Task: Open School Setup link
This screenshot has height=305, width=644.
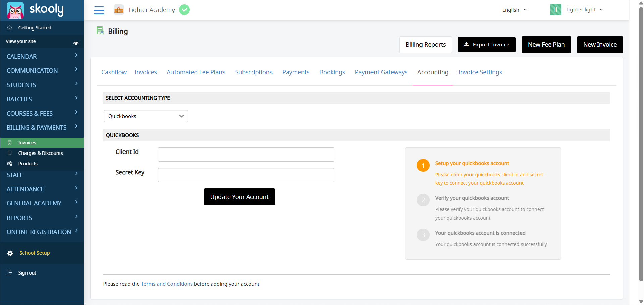Action: (x=35, y=253)
